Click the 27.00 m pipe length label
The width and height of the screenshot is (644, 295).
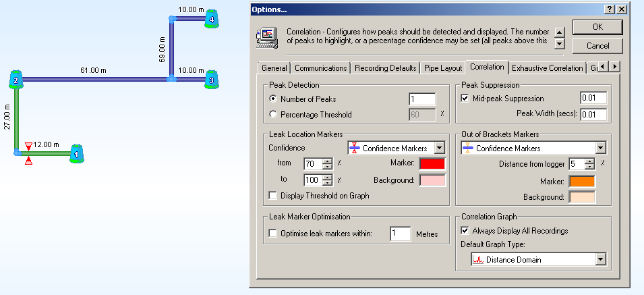(x=7, y=117)
